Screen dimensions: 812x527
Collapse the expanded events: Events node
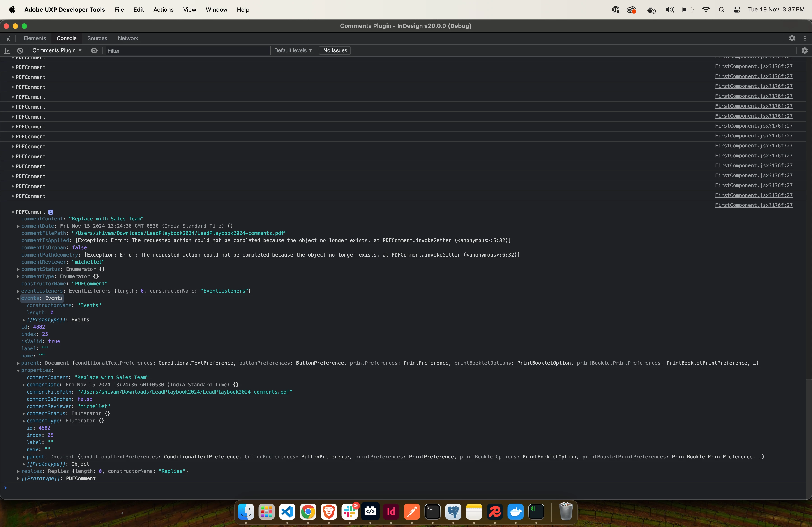[18, 298]
